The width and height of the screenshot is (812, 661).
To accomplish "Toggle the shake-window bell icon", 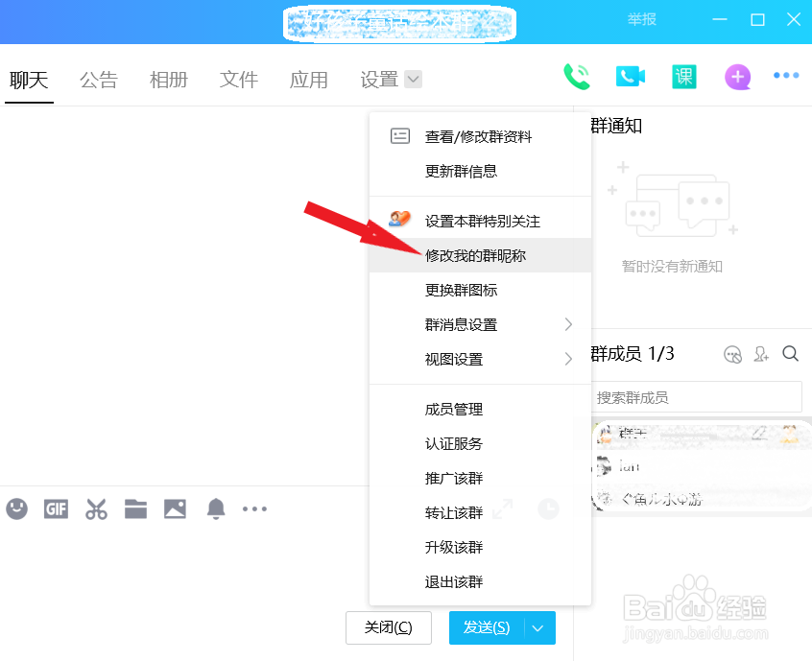I will click(x=215, y=509).
